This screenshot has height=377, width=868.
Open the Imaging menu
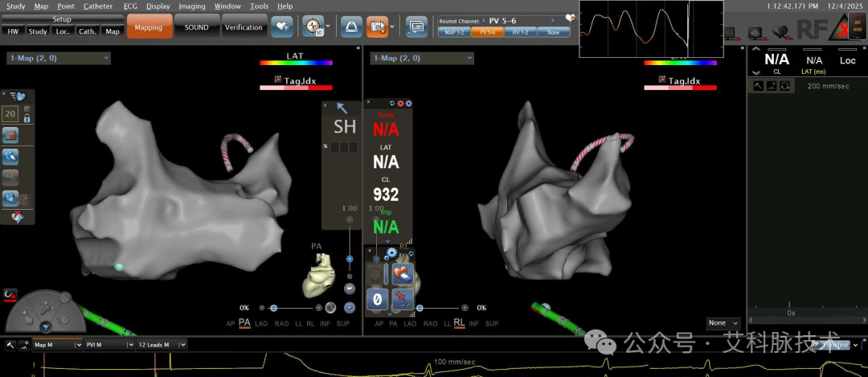tap(191, 6)
